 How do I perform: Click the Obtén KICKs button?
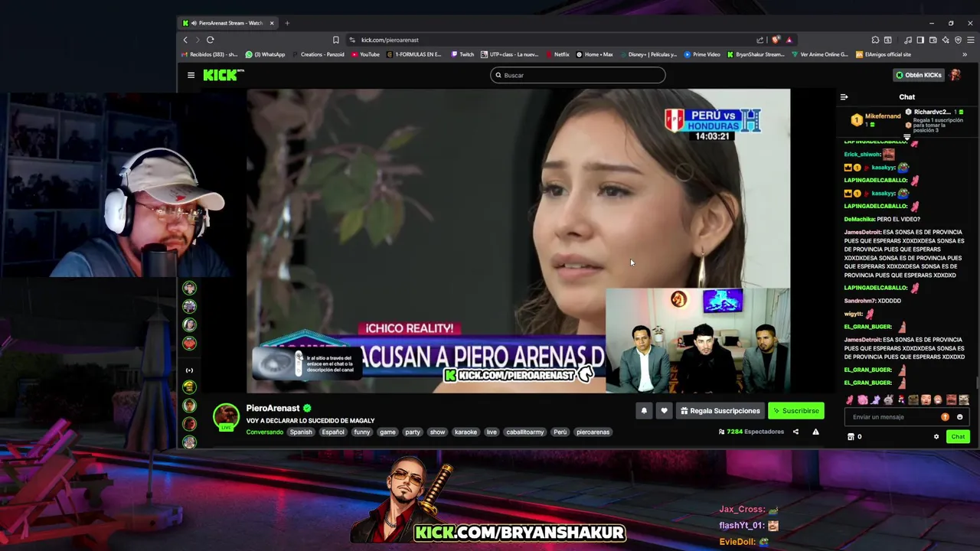(919, 75)
